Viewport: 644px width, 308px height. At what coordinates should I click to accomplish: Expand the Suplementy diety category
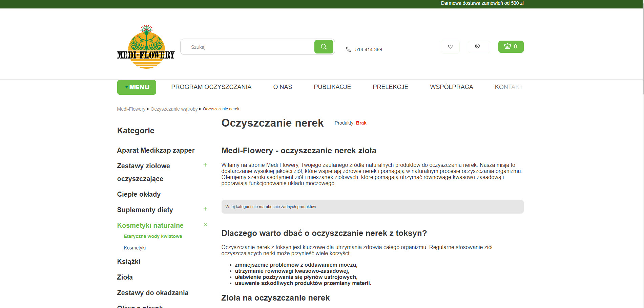205,209
